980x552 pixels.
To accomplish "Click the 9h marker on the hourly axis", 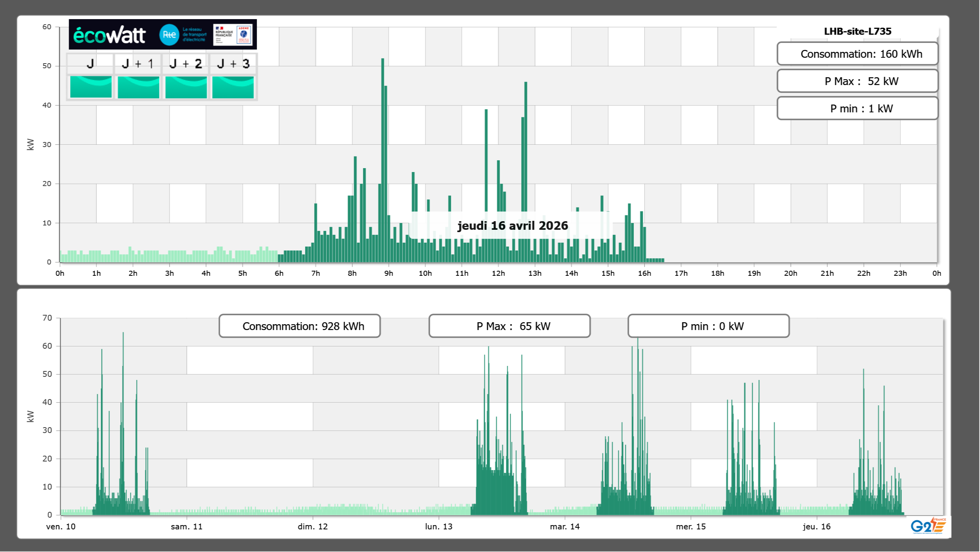I will [389, 273].
